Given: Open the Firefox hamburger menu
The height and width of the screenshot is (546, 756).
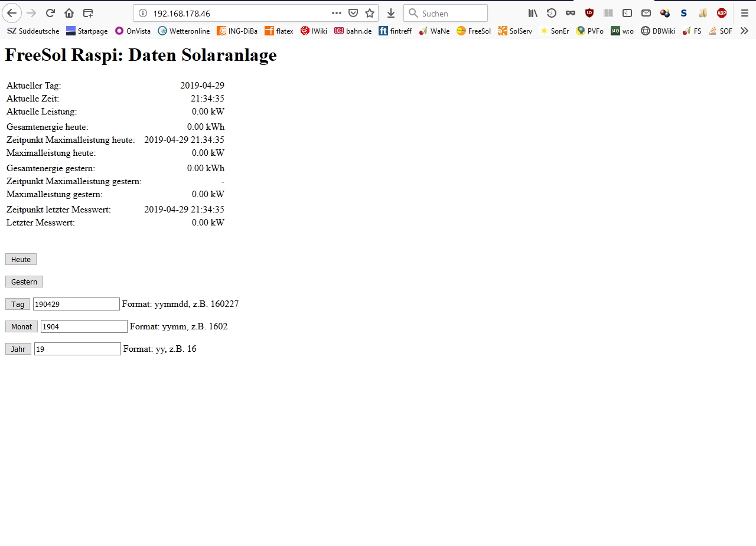Looking at the screenshot, I should point(744,13).
